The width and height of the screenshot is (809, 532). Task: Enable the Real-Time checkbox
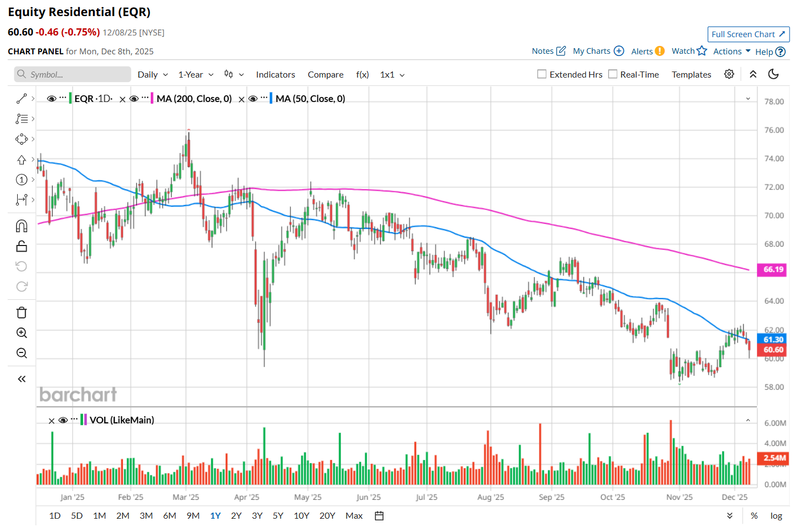[x=613, y=74]
